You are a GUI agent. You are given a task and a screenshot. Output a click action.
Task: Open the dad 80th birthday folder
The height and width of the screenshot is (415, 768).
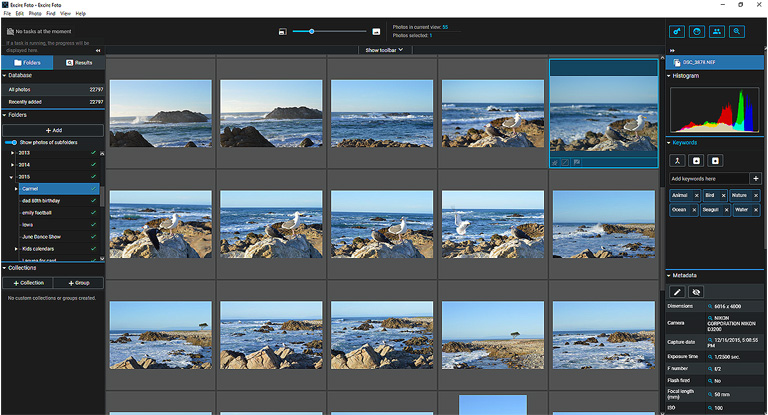tap(41, 201)
